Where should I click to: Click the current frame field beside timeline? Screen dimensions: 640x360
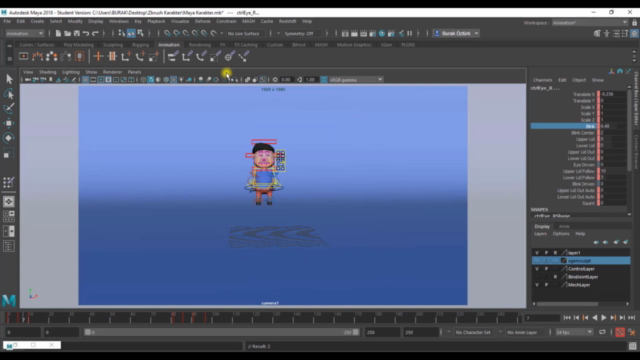coord(542,318)
